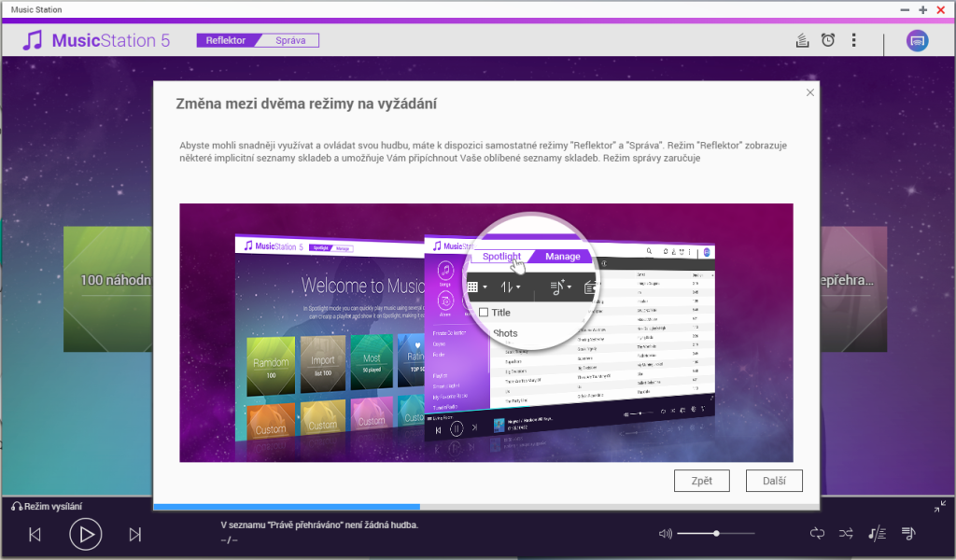Open the three-dot more options menu
Screen dimensions: 956x560
coord(853,40)
